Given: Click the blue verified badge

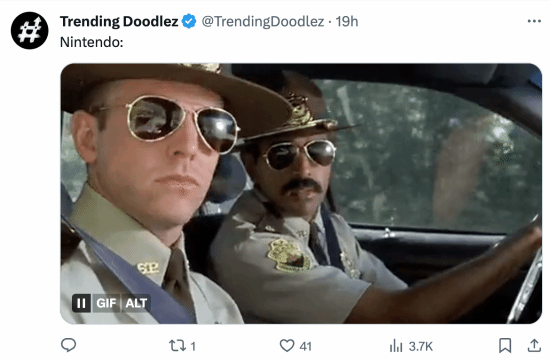Looking at the screenshot, I should pyautogui.click(x=189, y=21).
